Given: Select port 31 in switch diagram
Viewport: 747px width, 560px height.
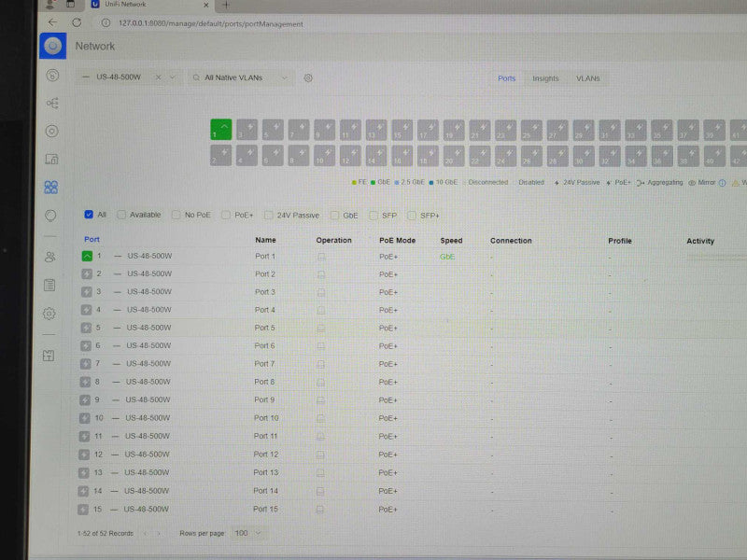Looking at the screenshot, I should click(610, 131).
